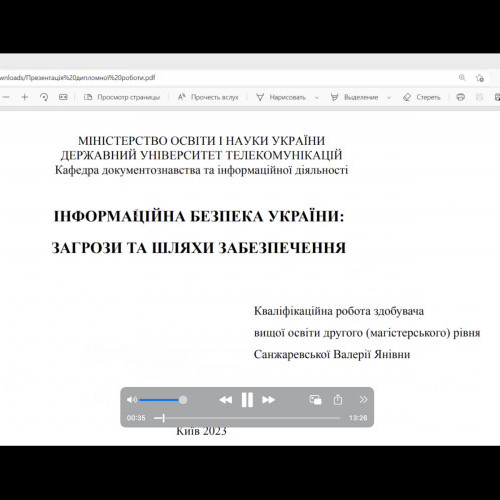Expand the Выделение dropdown arrow
500x500 pixels.
[389, 98]
